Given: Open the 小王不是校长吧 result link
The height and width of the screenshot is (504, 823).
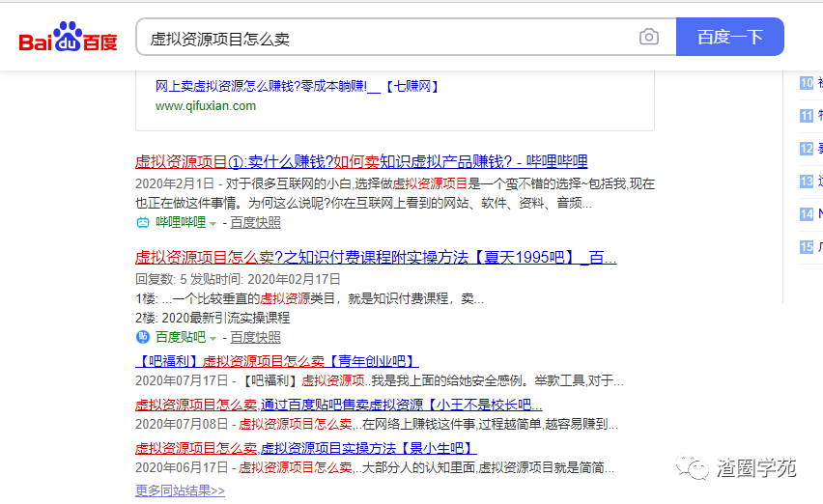Looking at the screenshot, I should click(x=338, y=405).
